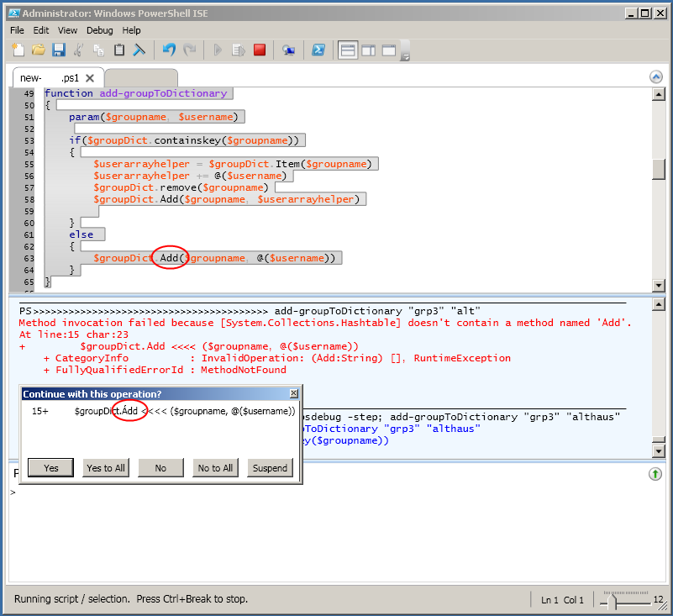Open the Debug menu
This screenshot has width=673, height=616.
pos(100,30)
